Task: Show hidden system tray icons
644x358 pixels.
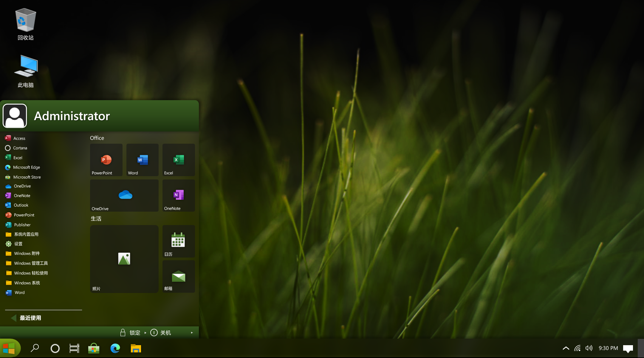Action: tap(566, 348)
